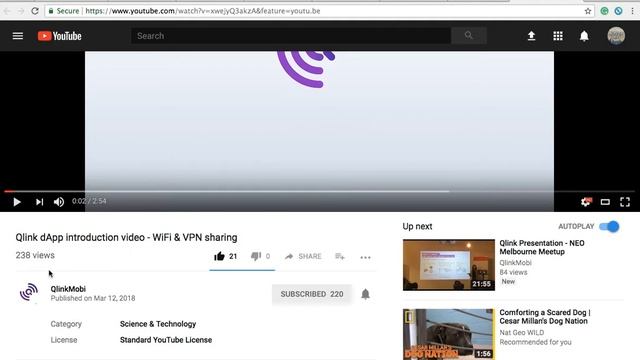The height and width of the screenshot is (360, 640).
Task: Add the video to a playlist
Action: (340, 256)
